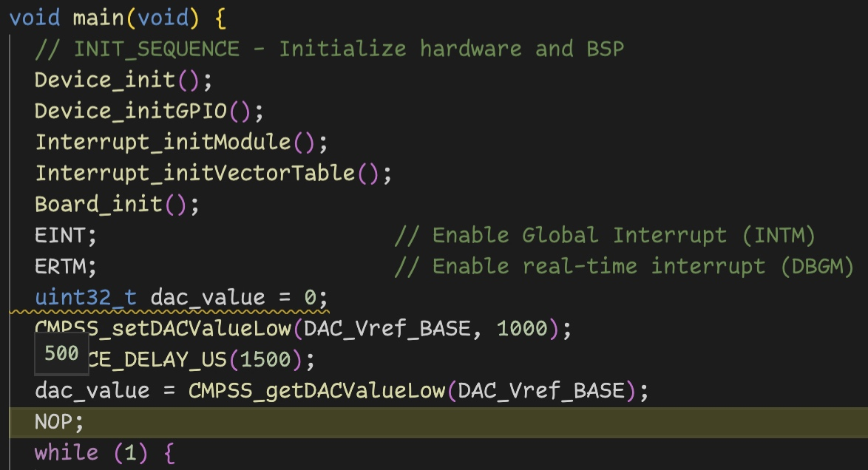Click the 1500 delay argument
Screen dimensions: 868x470
tap(265, 359)
